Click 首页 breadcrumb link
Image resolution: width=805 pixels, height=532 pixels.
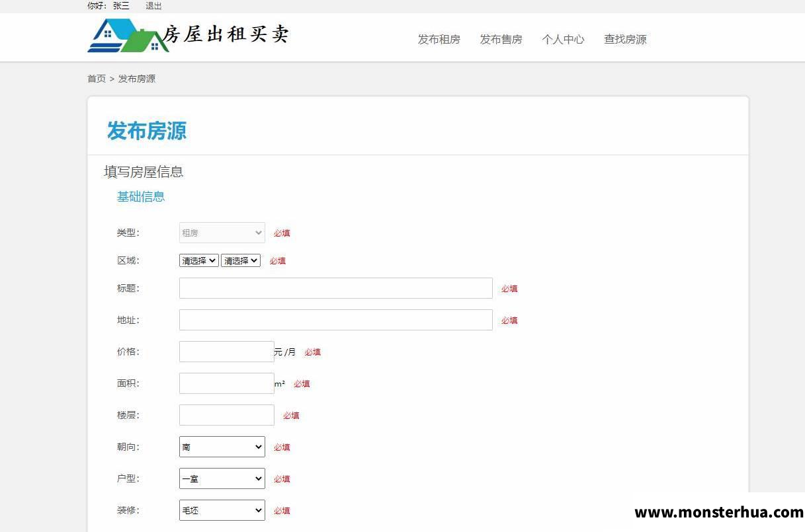[x=97, y=79]
